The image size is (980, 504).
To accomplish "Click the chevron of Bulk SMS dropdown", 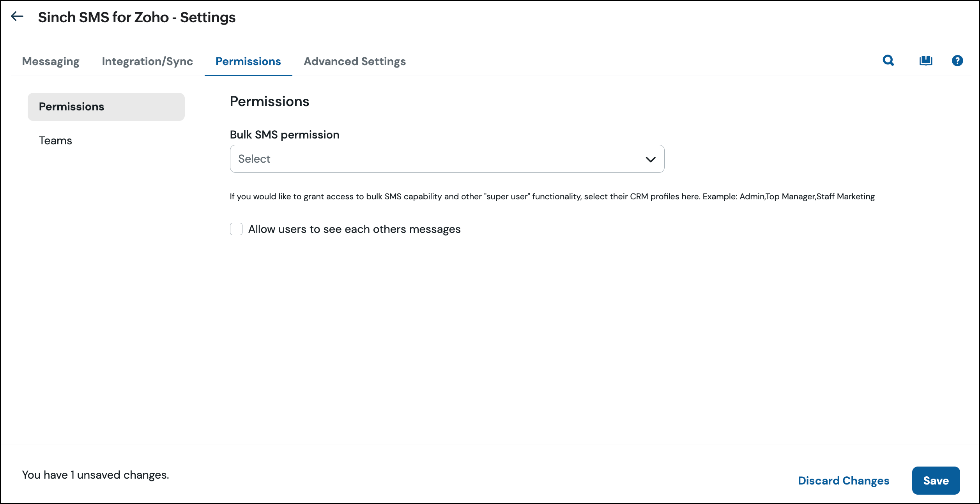I will pyautogui.click(x=651, y=159).
